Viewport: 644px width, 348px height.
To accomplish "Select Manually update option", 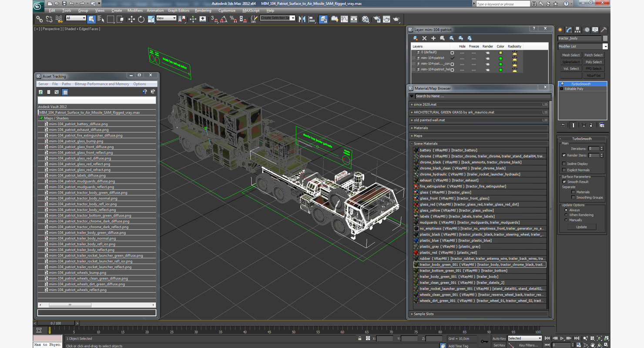I will pyautogui.click(x=566, y=220).
